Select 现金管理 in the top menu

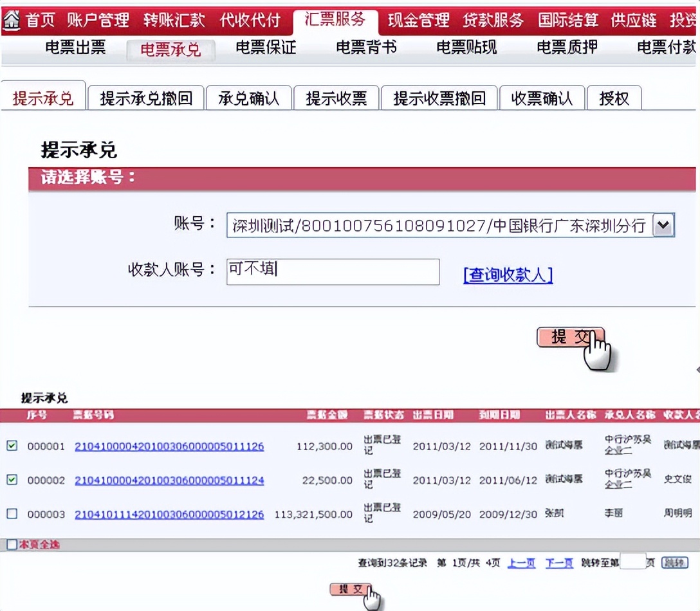(418, 20)
